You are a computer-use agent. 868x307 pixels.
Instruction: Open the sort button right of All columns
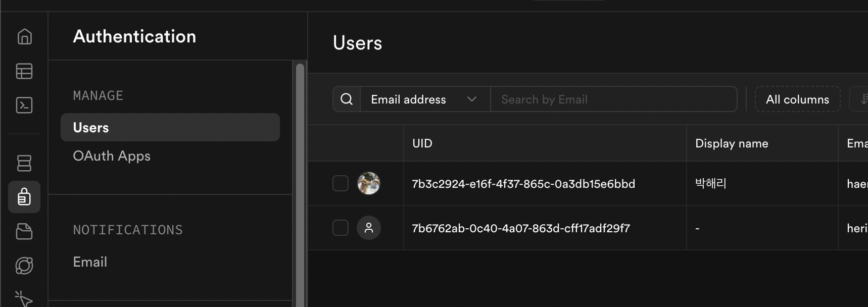pos(861,99)
